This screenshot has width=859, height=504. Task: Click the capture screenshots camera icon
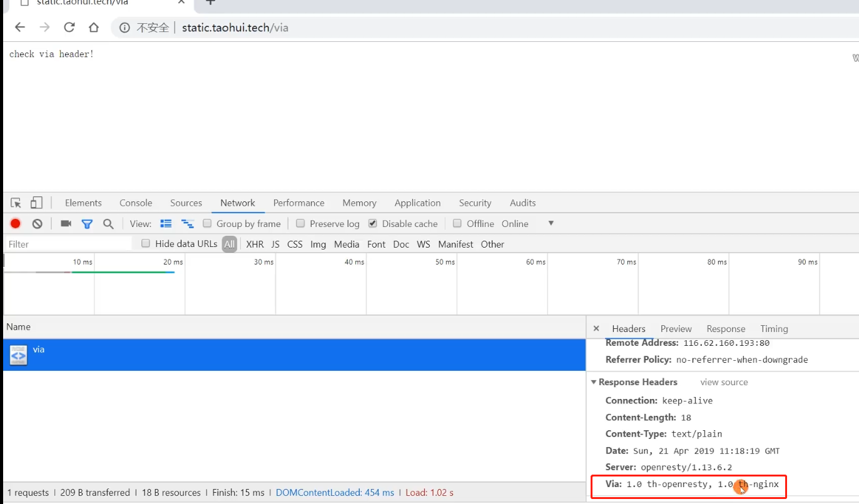coord(66,223)
